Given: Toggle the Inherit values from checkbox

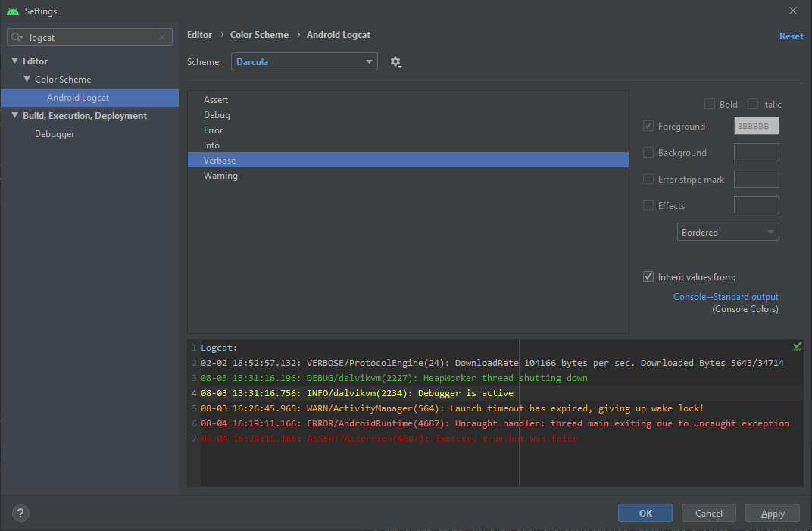Looking at the screenshot, I should [648, 277].
